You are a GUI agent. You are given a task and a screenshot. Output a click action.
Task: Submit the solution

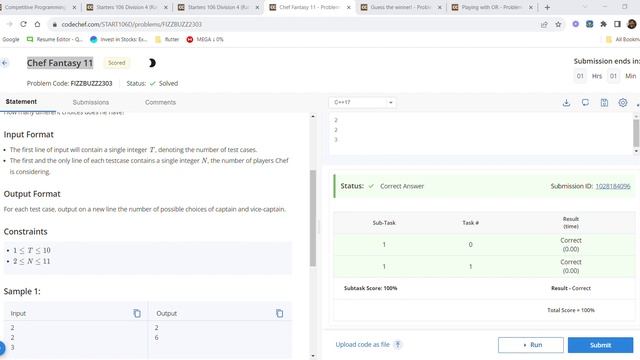point(600,345)
